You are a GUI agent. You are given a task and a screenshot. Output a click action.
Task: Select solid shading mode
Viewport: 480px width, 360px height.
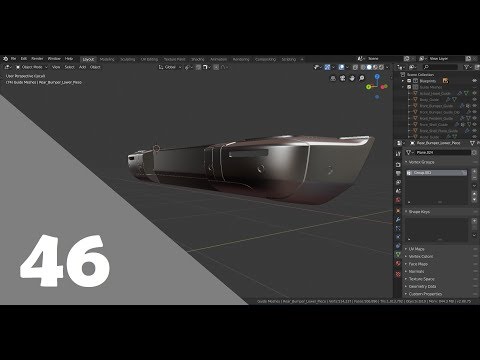click(369, 67)
